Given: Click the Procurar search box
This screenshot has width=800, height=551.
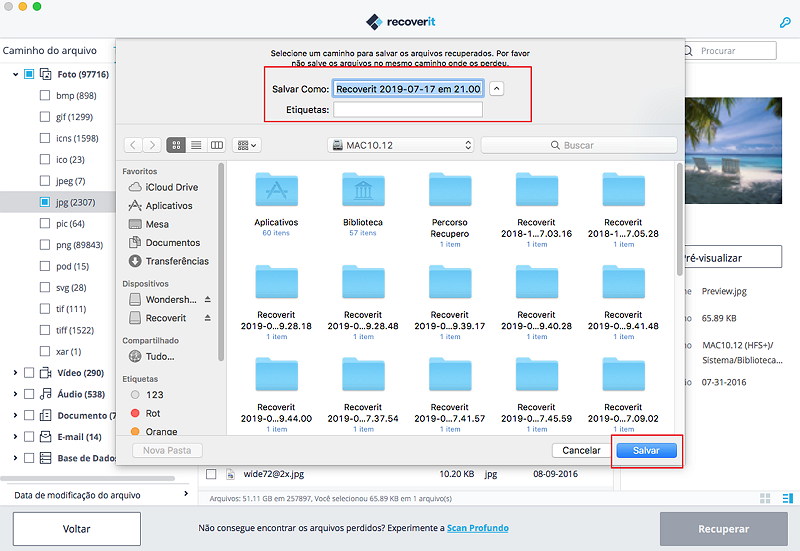Looking at the screenshot, I should (x=731, y=51).
